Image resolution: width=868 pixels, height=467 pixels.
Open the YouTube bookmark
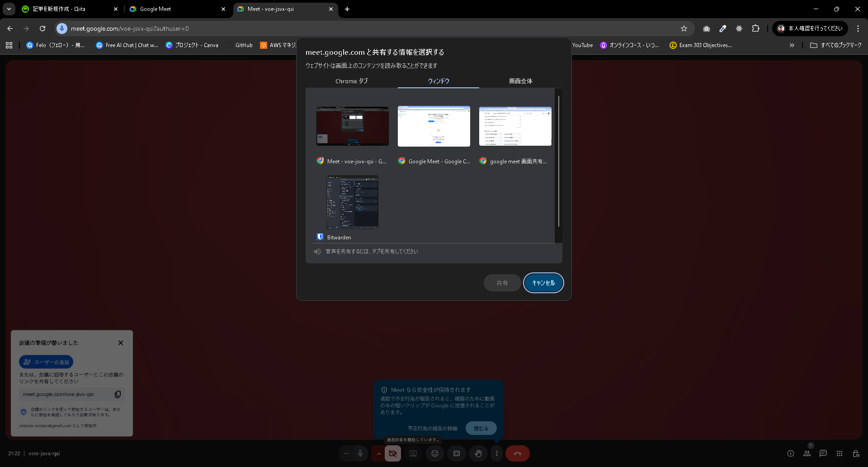click(x=582, y=45)
